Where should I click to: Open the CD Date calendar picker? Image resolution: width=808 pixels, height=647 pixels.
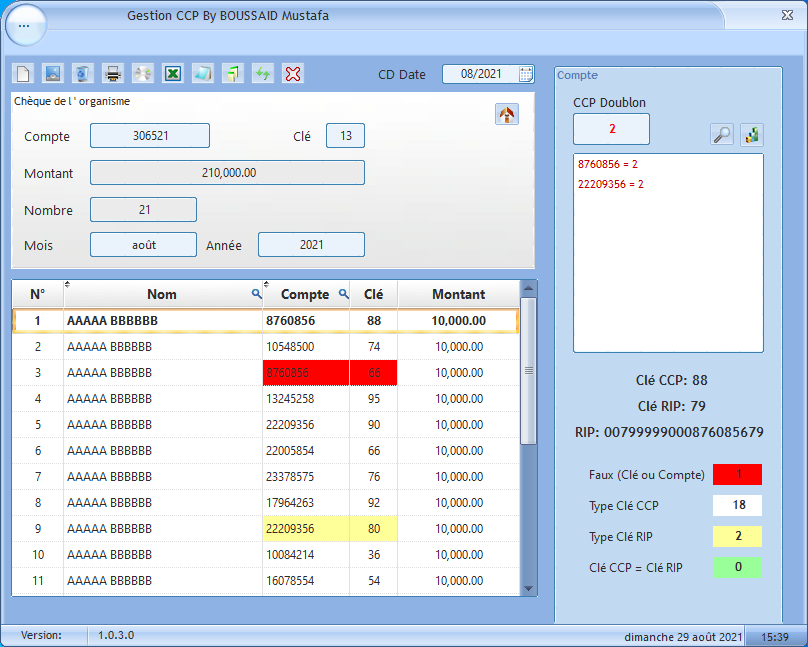[526, 74]
